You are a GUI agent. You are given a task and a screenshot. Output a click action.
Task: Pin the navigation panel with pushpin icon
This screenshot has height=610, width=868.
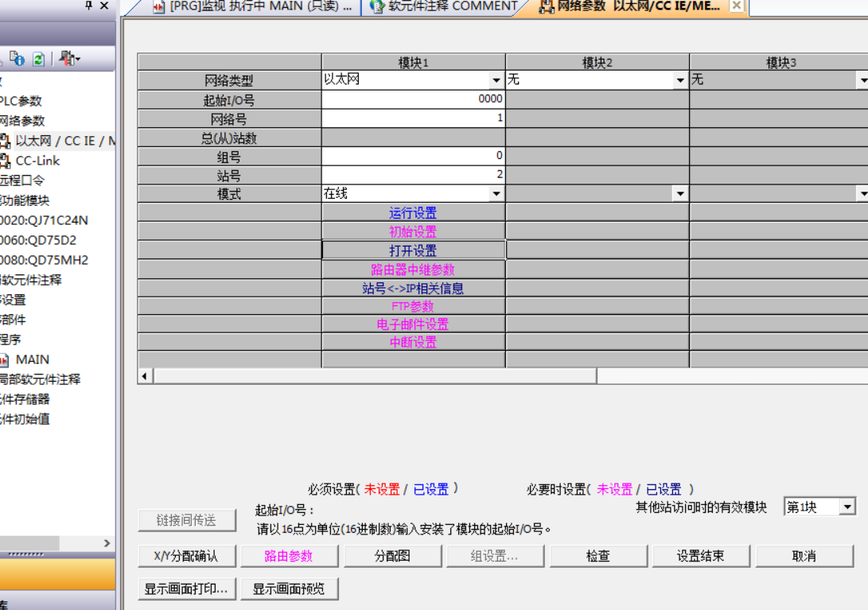tap(88, 6)
